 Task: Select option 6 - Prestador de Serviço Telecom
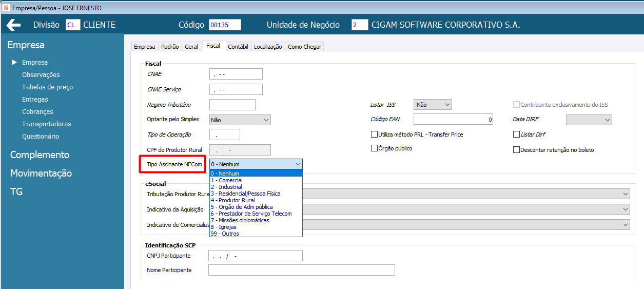(x=256, y=214)
